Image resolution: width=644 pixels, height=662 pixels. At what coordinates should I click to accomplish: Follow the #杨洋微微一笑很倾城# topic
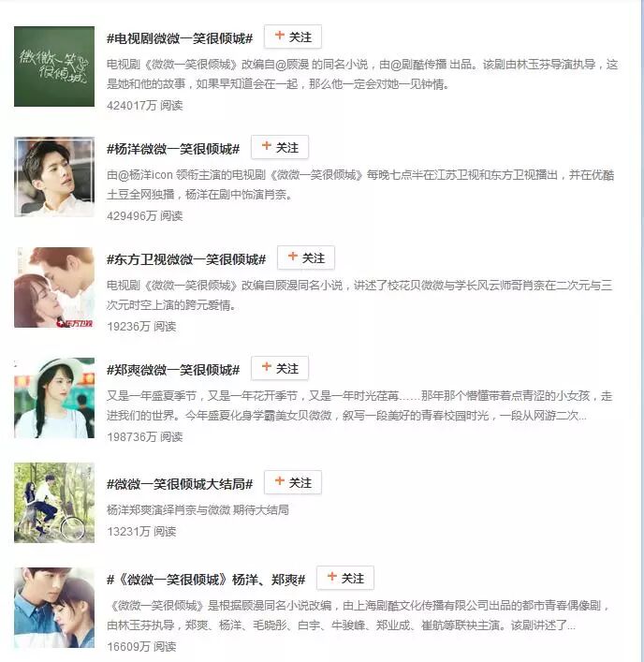click(279, 147)
